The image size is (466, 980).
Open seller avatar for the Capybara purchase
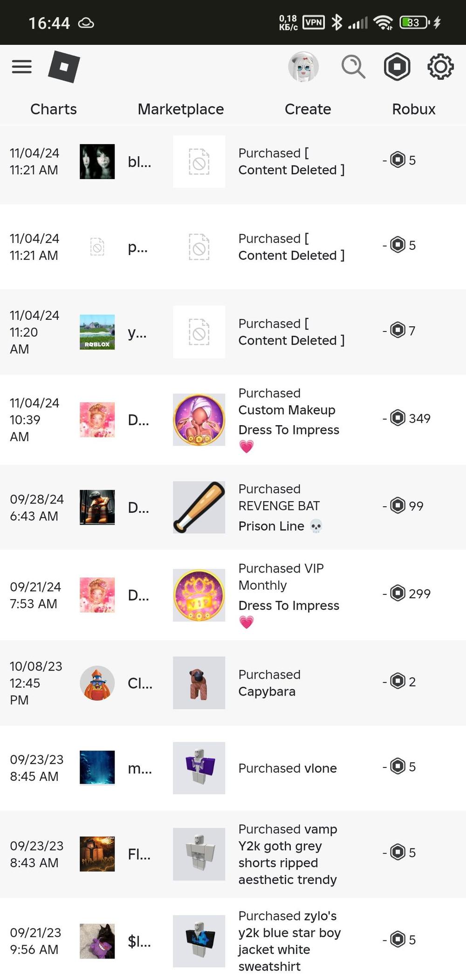[97, 683]
